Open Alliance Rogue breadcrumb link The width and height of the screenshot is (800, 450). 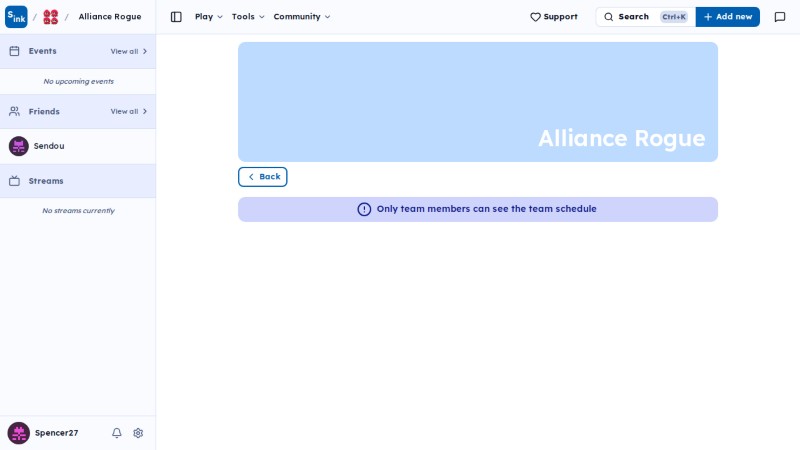110,17
